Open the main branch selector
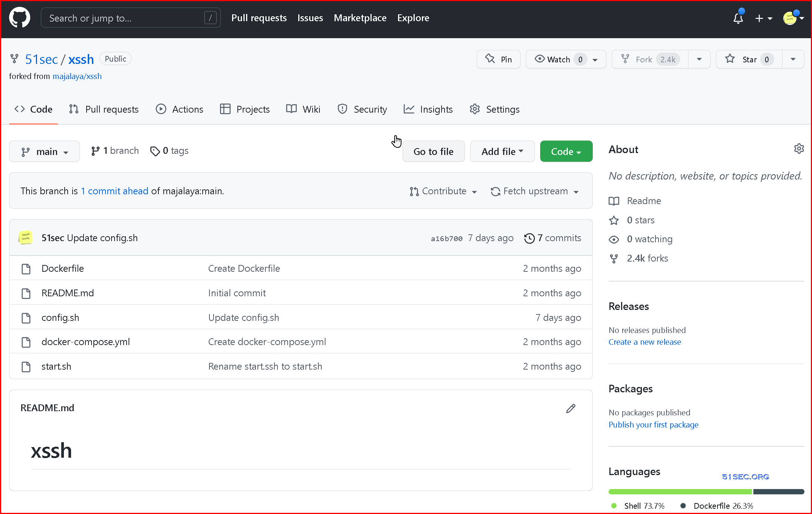Viewport: 812px width, 514px height. tap(44, 151)
